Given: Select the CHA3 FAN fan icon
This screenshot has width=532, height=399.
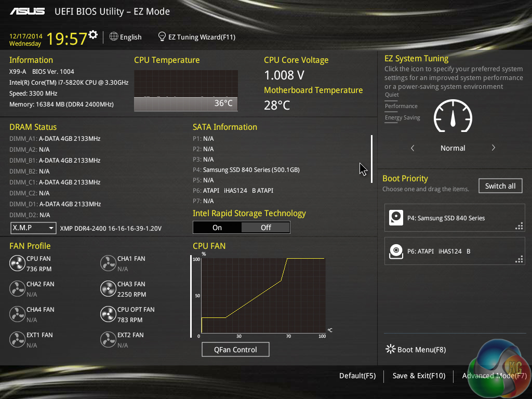Looking at the screenshot, I should [108, 289].
